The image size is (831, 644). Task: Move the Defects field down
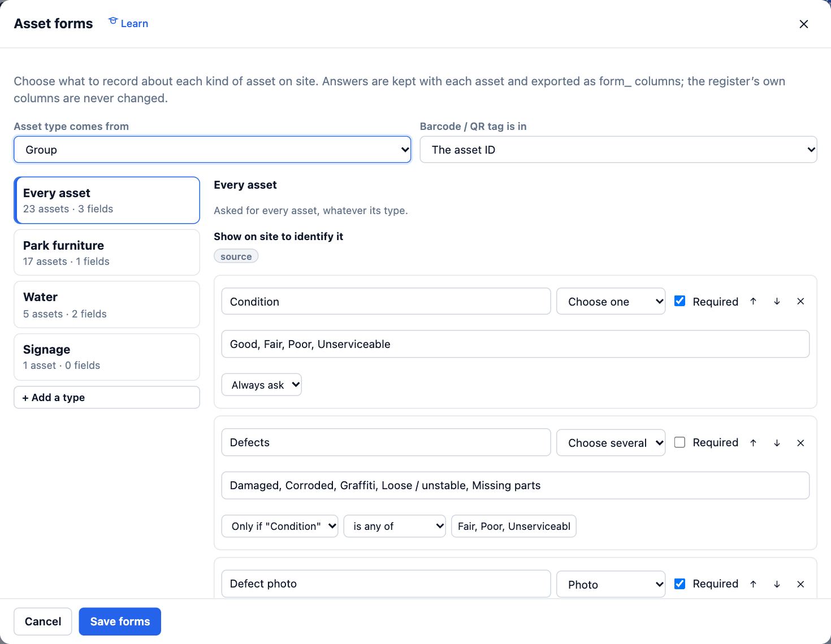[777, 443]
